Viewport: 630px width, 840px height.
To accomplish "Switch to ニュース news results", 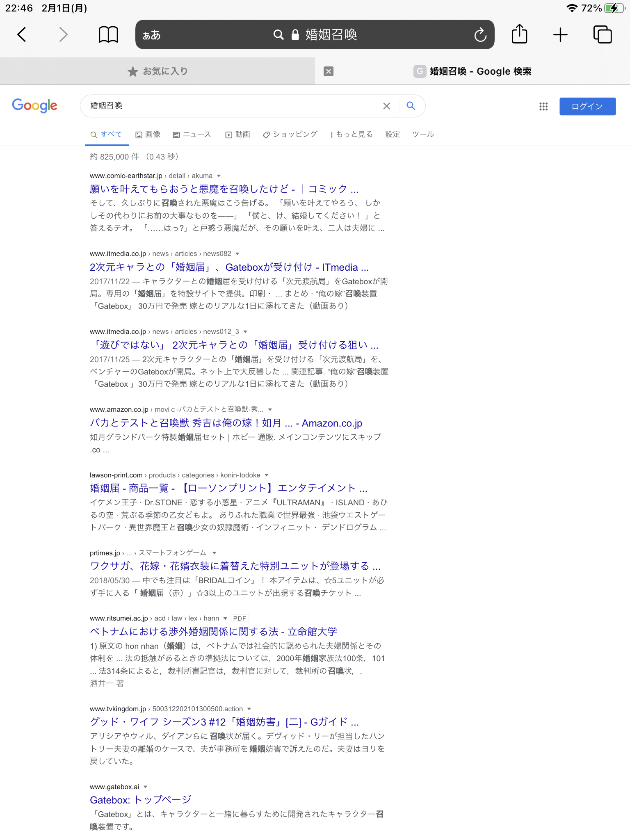I will [x=192, y=135].
